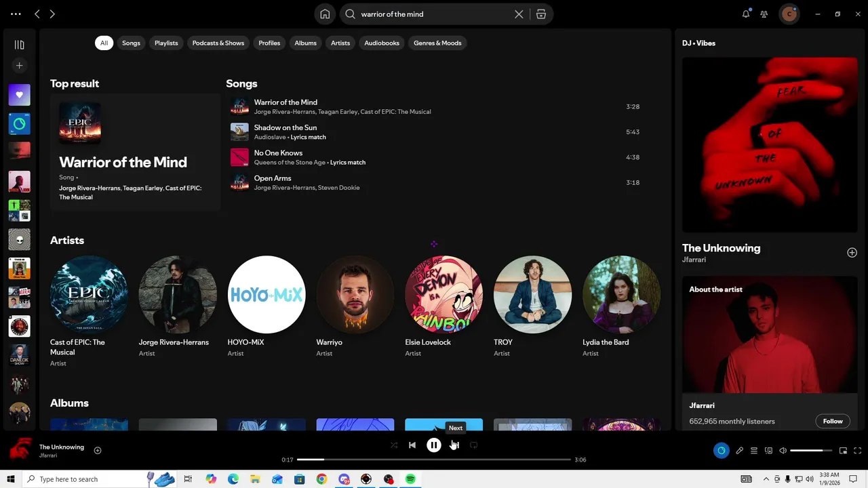Add The Unknowing to Liked Songs in player bar
868x488 pixels.
(x=98, y=451)
